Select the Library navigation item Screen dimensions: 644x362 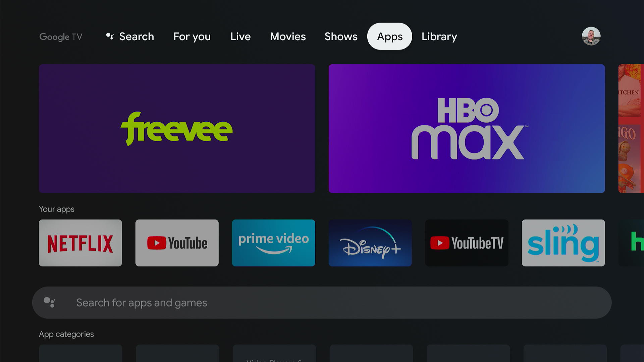[x=439, y=36]
